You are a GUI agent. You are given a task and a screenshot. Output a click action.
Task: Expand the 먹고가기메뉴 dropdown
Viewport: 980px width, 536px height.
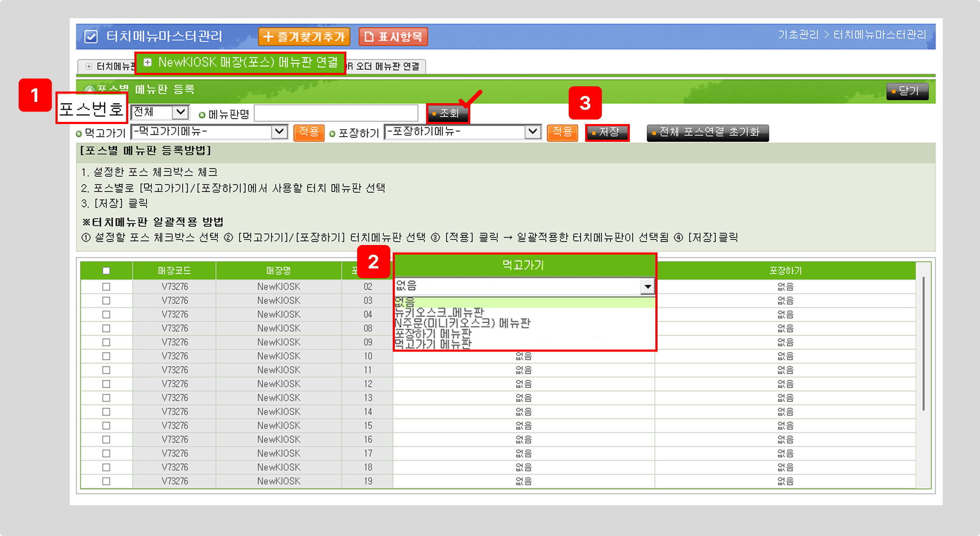point(279,131)
